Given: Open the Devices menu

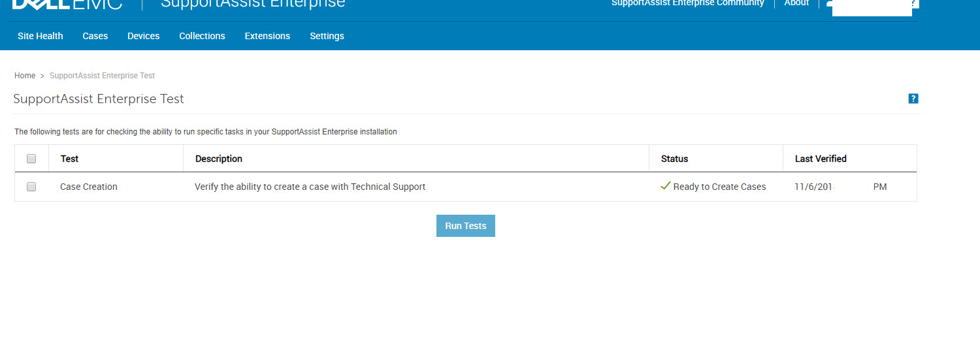Looking at the screenshot, I should (x=144, y=36).
